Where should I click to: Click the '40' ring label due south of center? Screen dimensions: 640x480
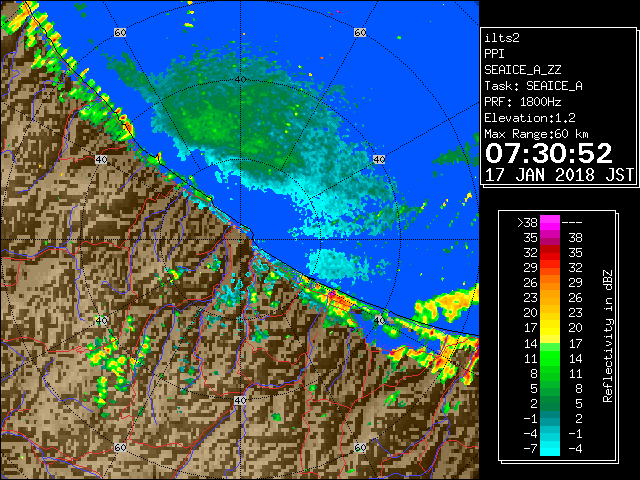[240, 400]
